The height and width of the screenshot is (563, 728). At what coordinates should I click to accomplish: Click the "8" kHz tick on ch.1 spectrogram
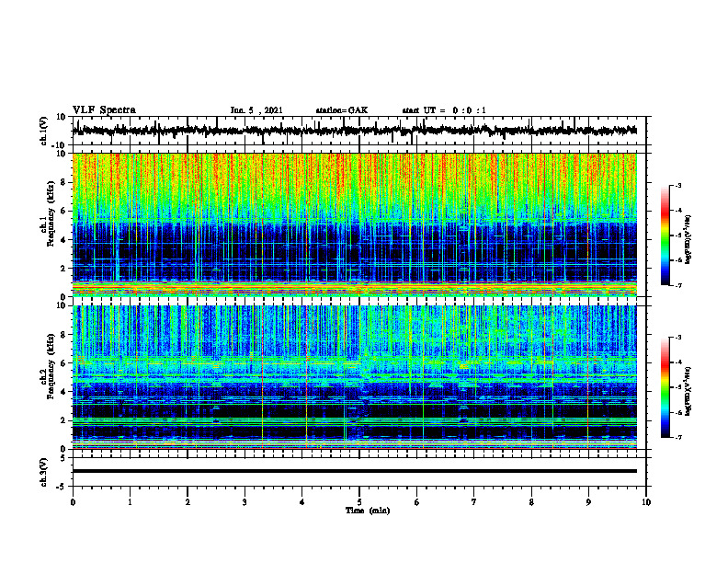tap(64, 182)
